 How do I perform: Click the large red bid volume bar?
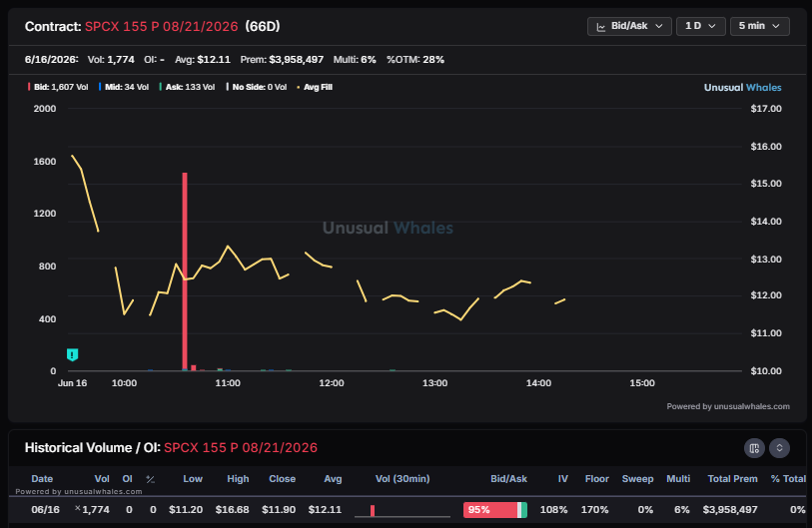click(185, 271)
